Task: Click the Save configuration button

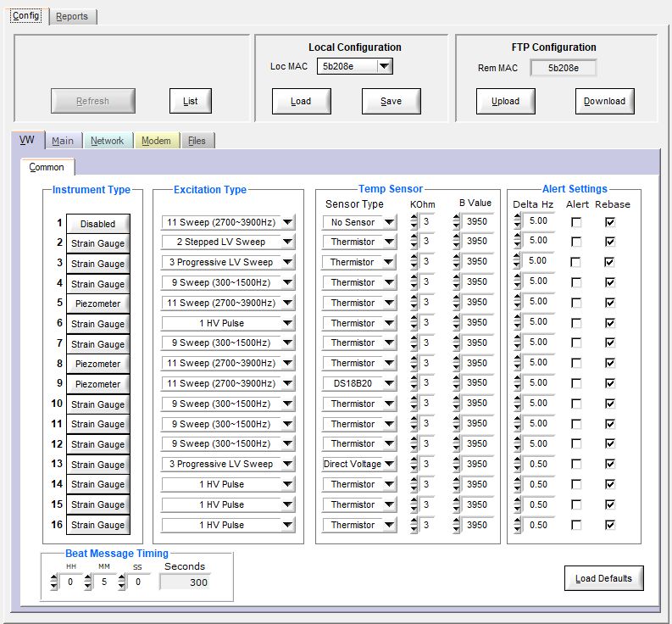Action: click(391, 101)
